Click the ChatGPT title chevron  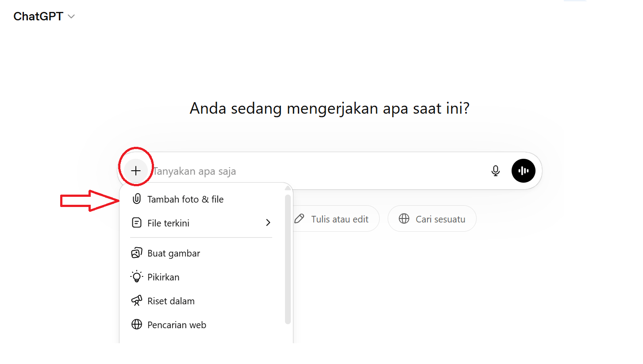coord(71,17)
